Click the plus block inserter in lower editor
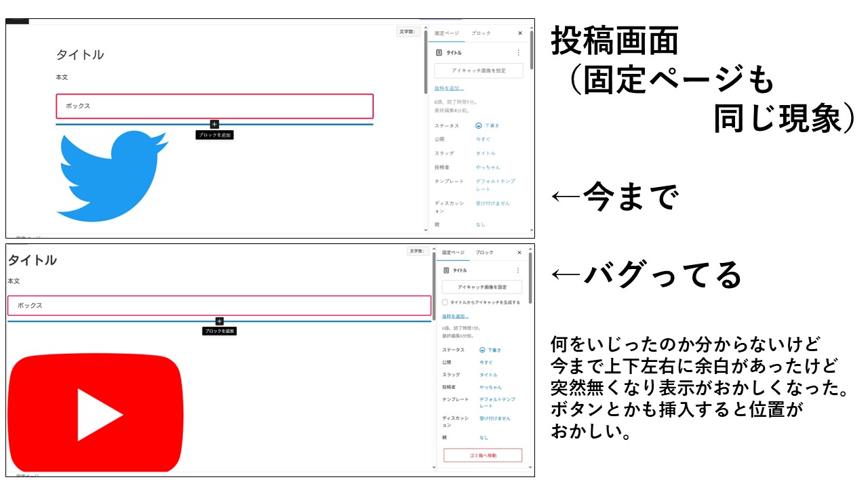This screenshot has height=488, width=868. (219, 321)
